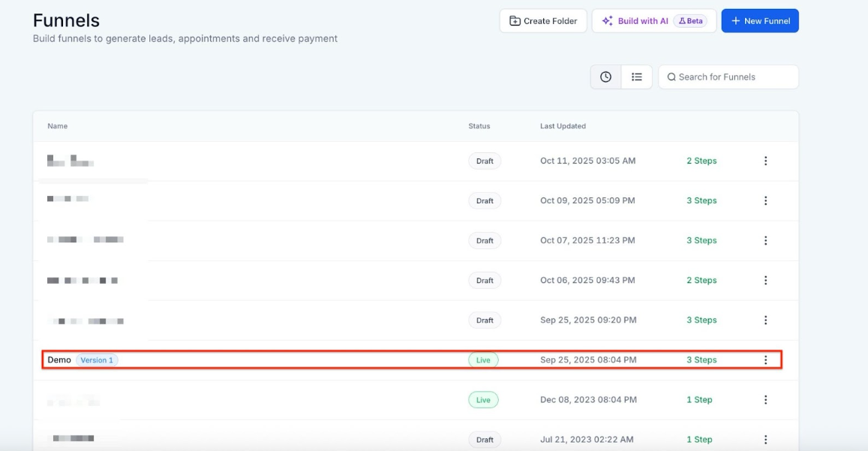Click the Last Updated column header

pos(563,126)
